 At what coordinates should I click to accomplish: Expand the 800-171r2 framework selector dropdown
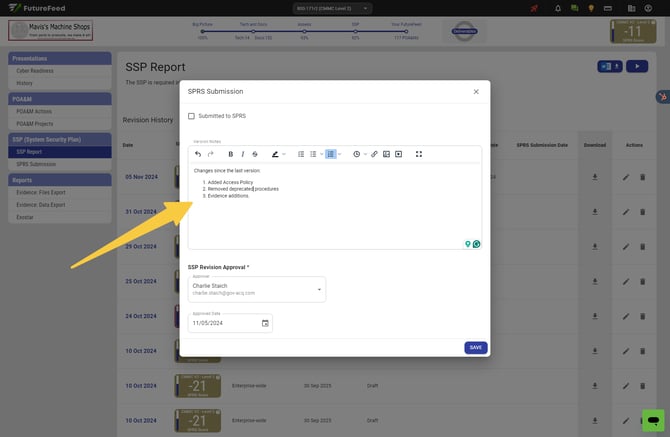pos(334,8)
